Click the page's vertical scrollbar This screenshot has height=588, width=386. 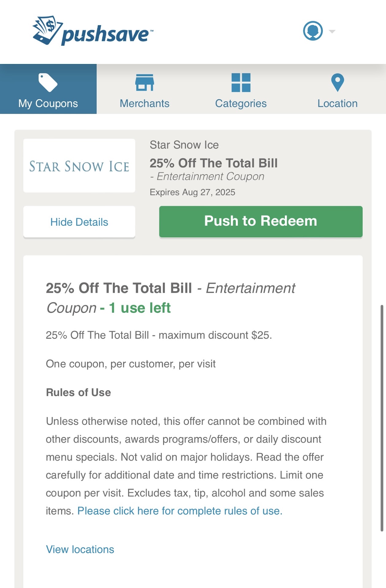pyautogui.click(x=382, y=418)
